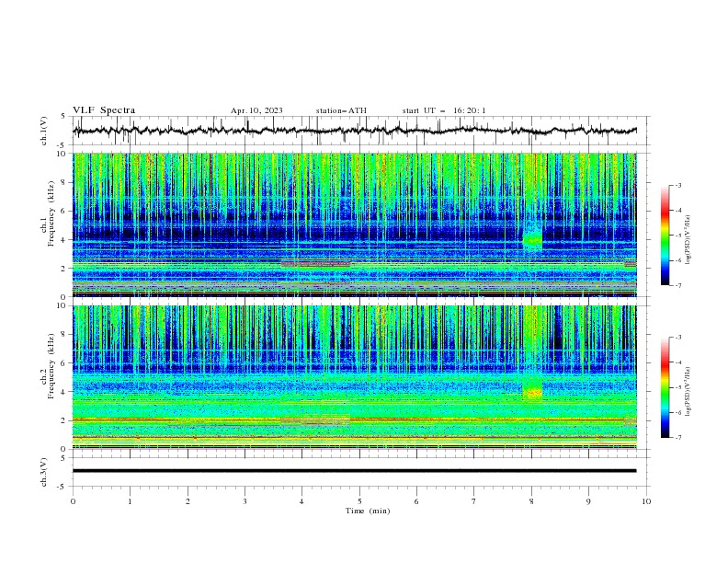Click time axis tick label '3'
The width and height of the screenshot is (728, 563).
coord(245,501)
